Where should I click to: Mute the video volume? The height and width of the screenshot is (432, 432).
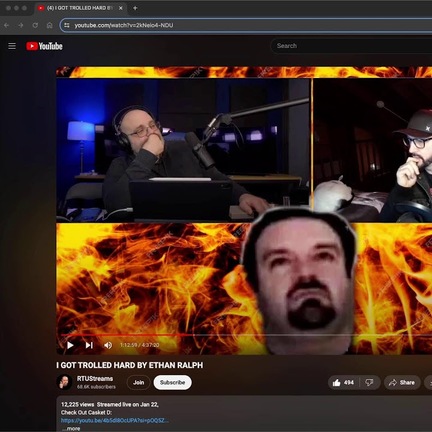(x=108, y=345)
